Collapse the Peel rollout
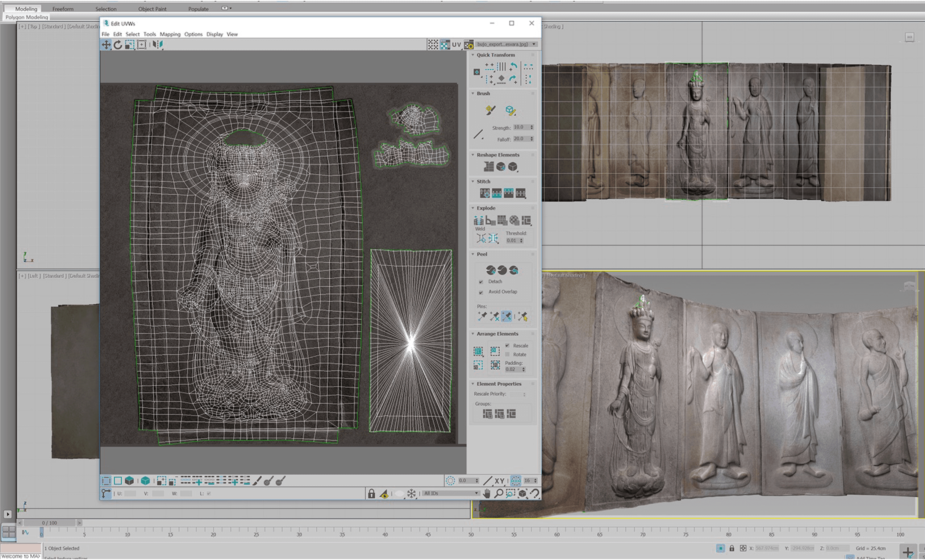The image size is (925, 560). coord(473,255)
